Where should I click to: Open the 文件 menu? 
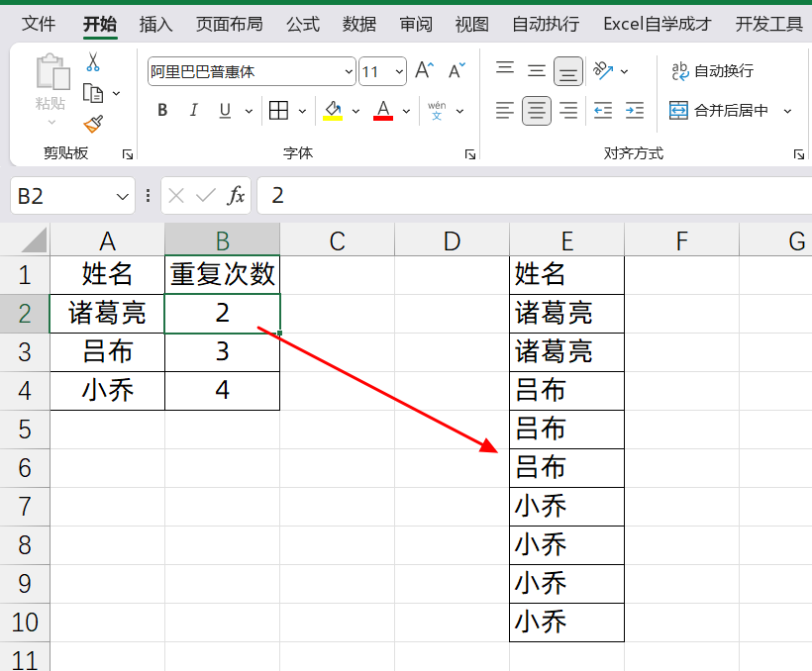[x=39, y=23]
